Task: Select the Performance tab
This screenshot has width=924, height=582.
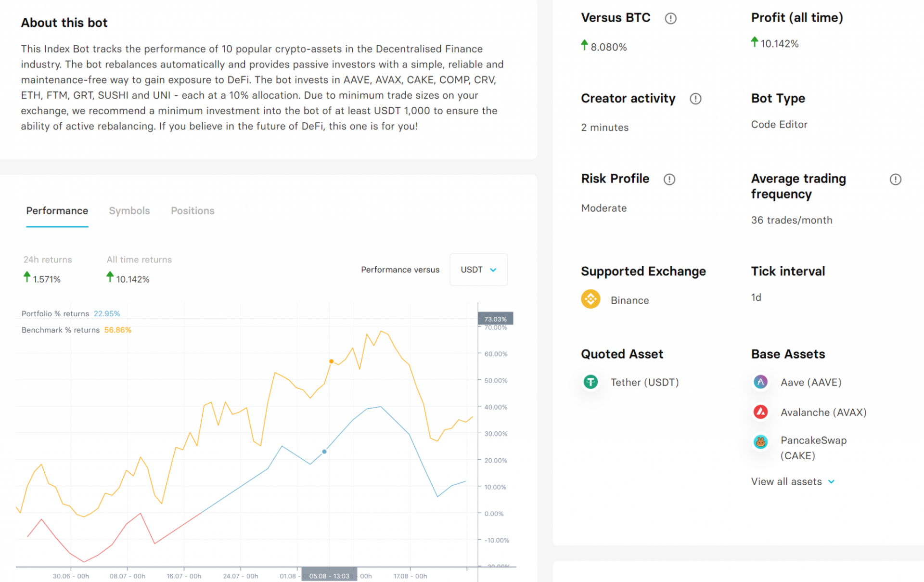Action: click(x=57, y=211)
